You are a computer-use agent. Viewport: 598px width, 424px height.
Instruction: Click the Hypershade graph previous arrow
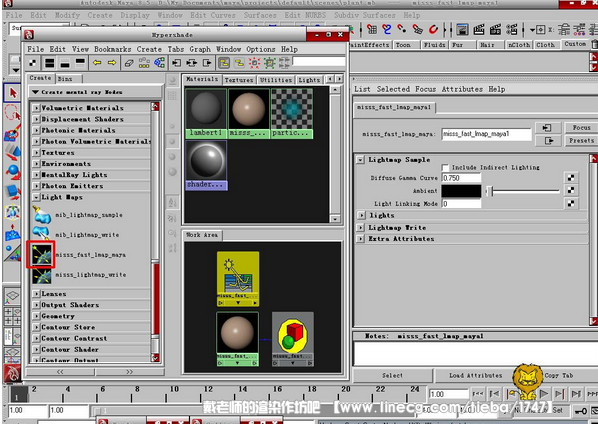[x=97, y=63]
